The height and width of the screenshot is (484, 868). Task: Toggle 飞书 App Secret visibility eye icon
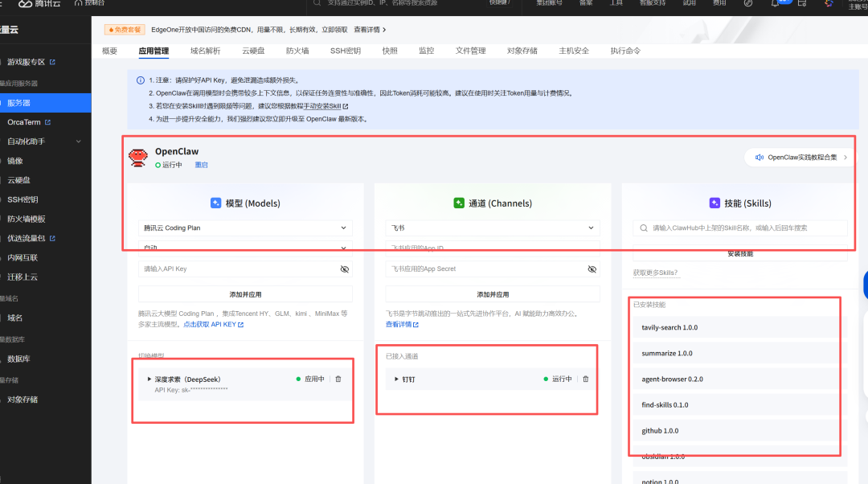coord(592,269)
